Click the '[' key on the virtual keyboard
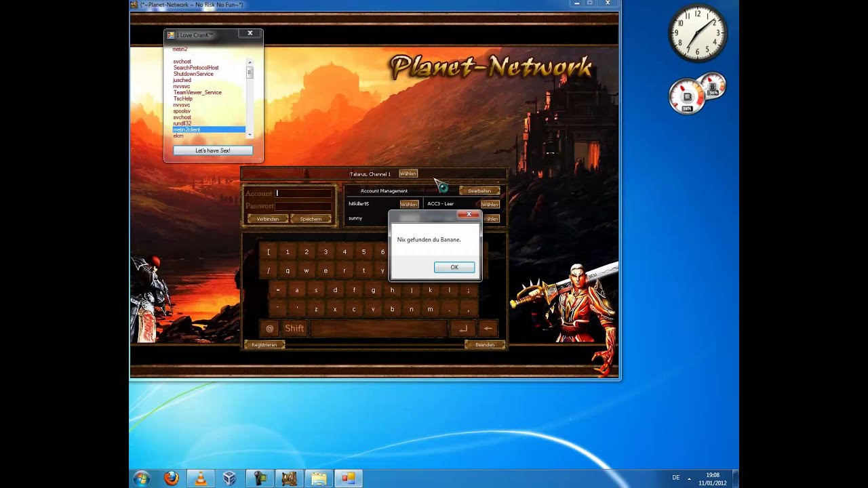The height and width of the screenshot is (488, 868). click(x=269, y=252)
